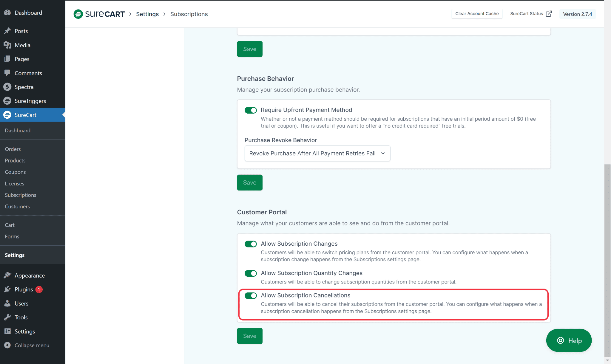Open the Purchase Revoke Behavior dropdown
The height and width of the screenshot is (364, 611).
coord(317,154)
